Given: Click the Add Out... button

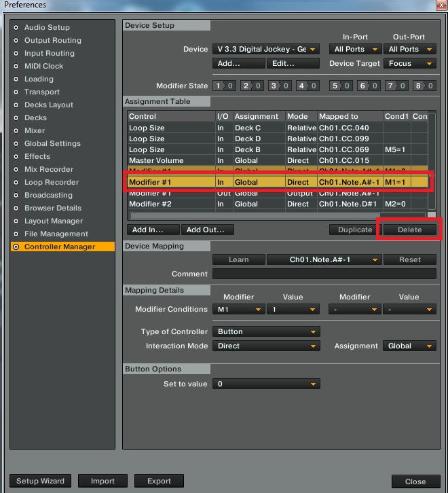Looking at the screenshot, I should [x=208, y=230].
